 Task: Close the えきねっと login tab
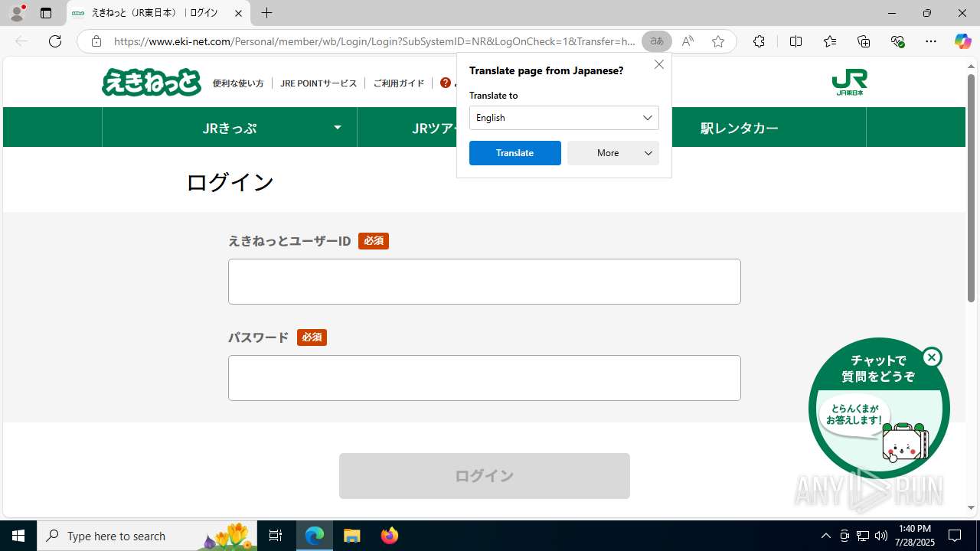pos(238,13)
